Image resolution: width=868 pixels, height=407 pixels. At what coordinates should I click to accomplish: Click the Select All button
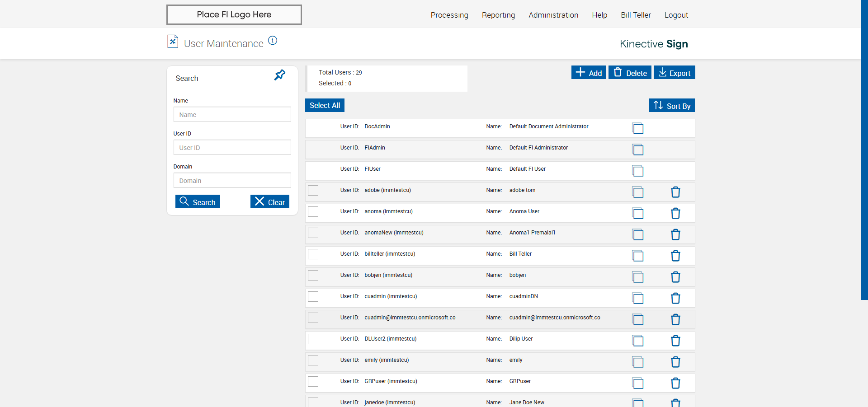(325, 105)
